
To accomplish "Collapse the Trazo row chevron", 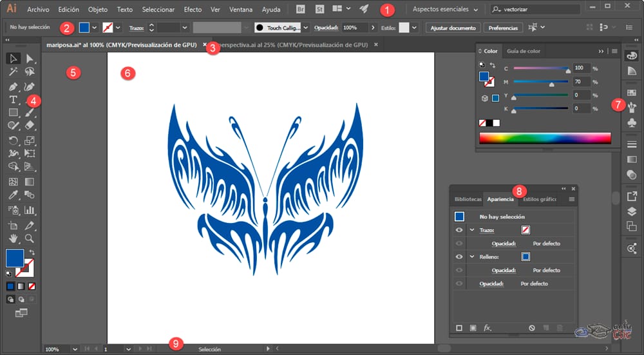I will click(472, 230).
